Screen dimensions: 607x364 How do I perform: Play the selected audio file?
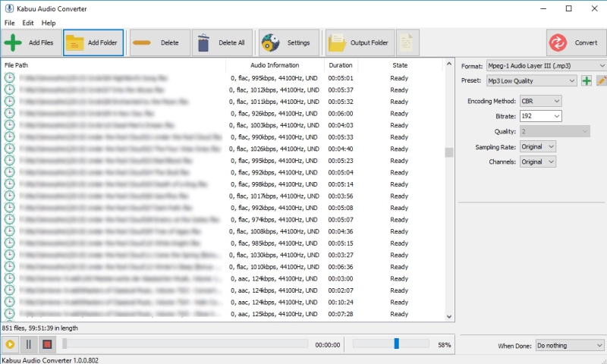pos(10,344)
